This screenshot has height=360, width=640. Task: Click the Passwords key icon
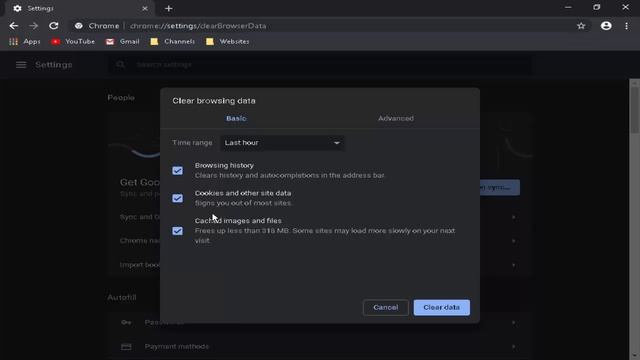(x=126, y=322)
